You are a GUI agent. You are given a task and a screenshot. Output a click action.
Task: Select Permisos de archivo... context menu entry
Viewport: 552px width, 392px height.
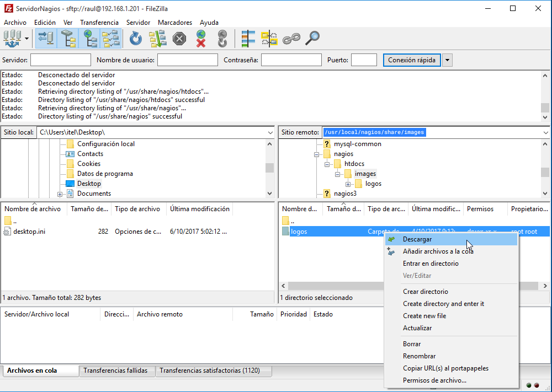point(434,380)
